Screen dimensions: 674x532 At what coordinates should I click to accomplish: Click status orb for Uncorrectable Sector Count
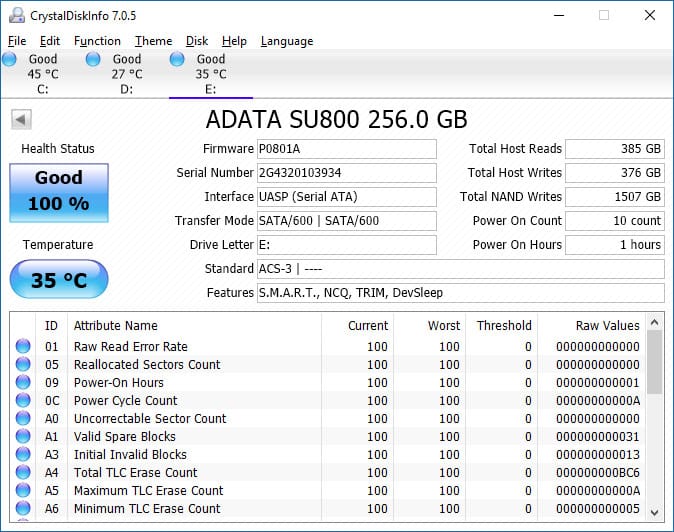click(23, 418)
